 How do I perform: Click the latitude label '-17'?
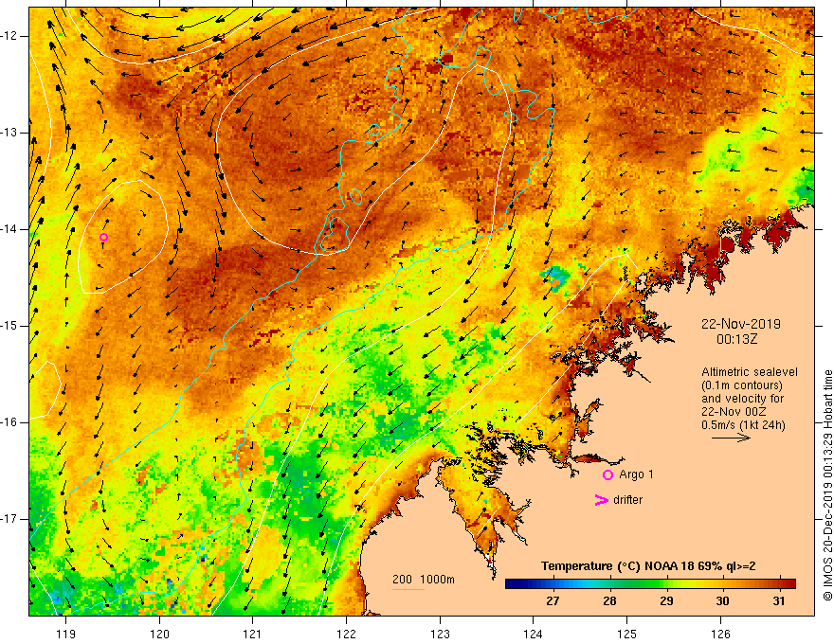(9, 519)
